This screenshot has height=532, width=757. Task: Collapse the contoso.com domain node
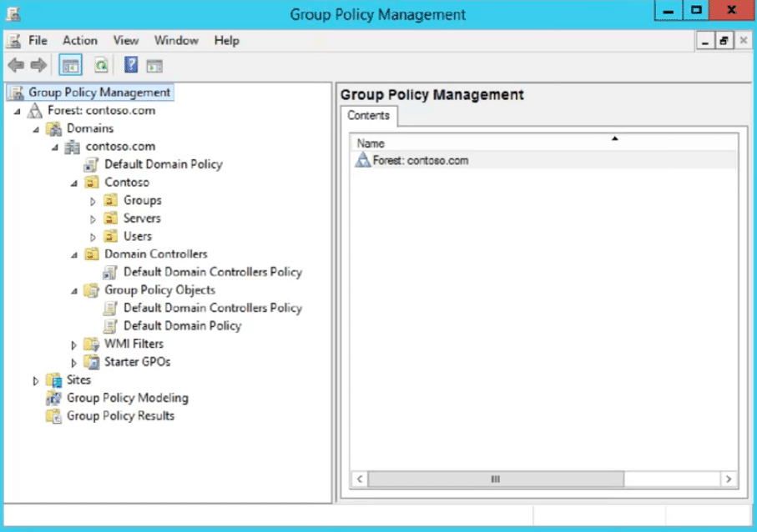pyautogui.click(x=55, y=148)
